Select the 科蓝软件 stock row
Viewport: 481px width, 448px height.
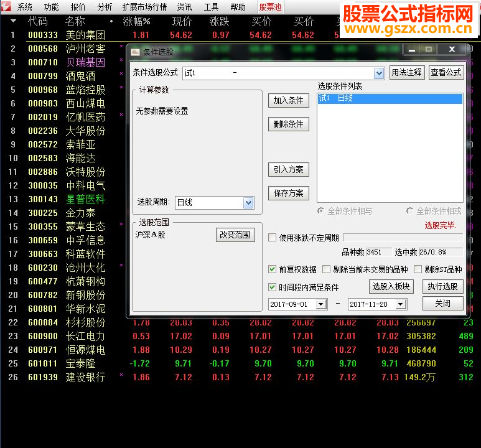[86, 254]
